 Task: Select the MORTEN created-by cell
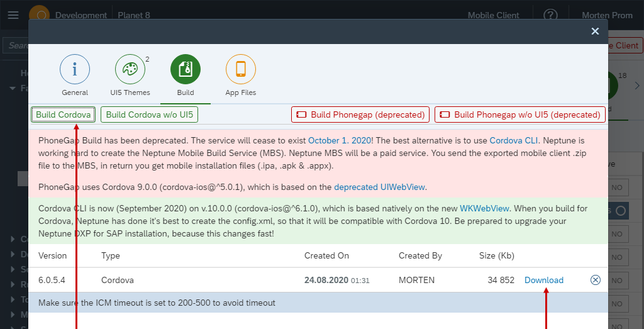416,280
